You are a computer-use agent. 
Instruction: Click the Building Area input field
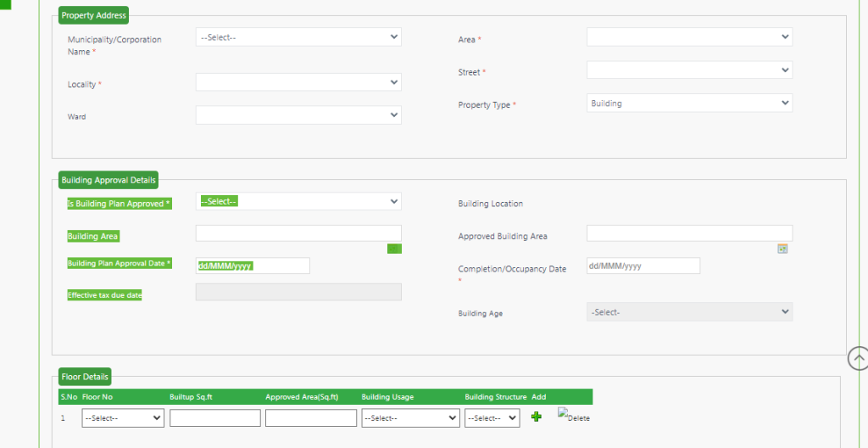coord(298,233)
